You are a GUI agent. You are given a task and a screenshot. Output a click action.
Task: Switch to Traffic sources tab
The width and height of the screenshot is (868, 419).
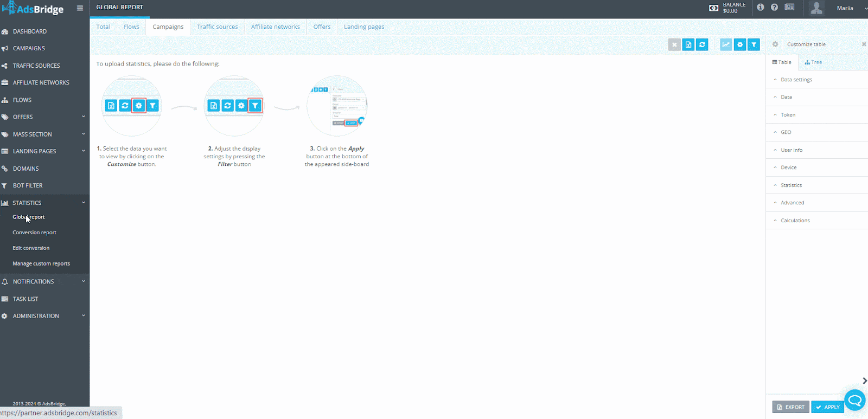[x=218, y=27]
